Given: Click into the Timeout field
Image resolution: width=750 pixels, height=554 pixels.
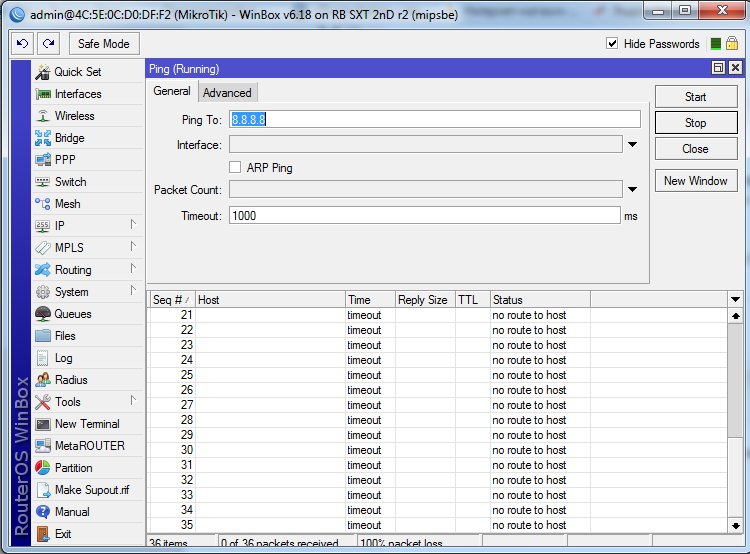Looking at the screenshot, I should click(425, 215).
